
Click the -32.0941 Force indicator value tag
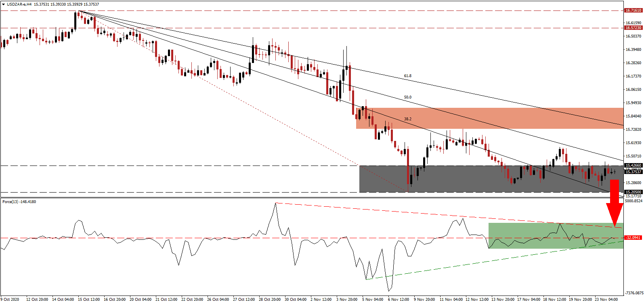633,238
